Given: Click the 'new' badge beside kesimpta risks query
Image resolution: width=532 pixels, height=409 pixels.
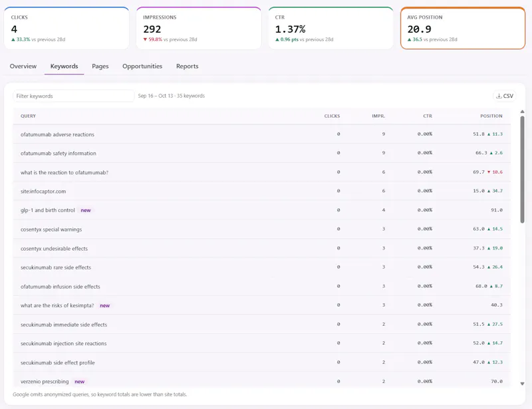Looking at the screenshot, I should click(x=104, y=306).
